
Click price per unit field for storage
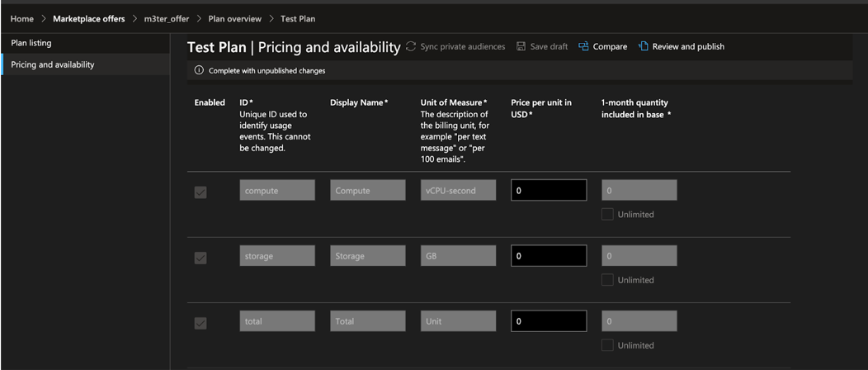tap(549, 256)
